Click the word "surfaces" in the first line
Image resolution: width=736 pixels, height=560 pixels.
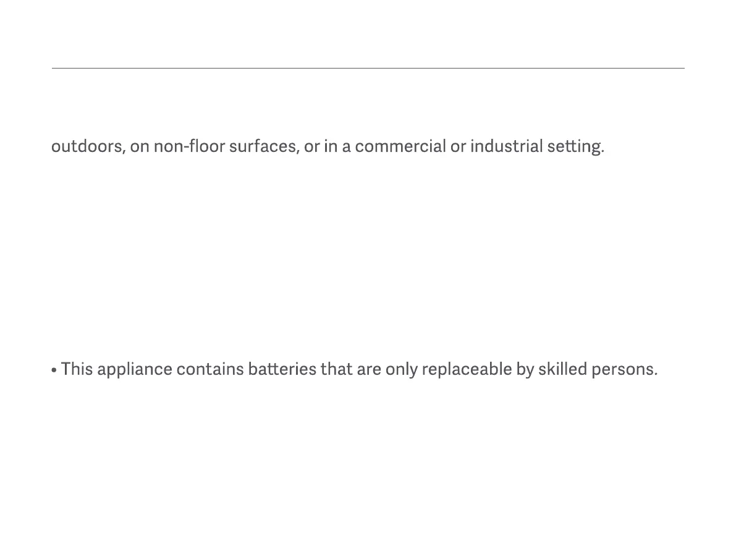pos(264,147)
